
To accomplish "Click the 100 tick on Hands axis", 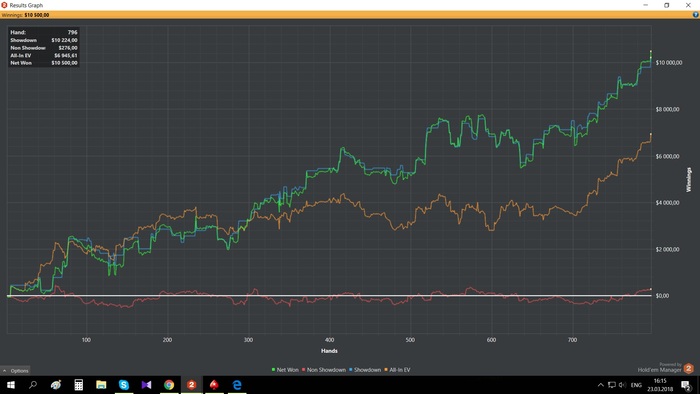I will (86, 340).
